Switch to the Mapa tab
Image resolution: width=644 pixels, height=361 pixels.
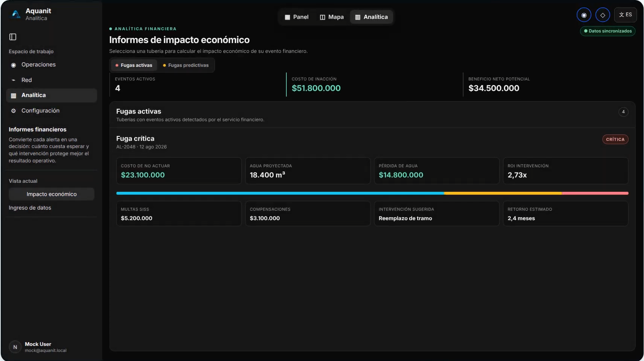pos(332,17)
